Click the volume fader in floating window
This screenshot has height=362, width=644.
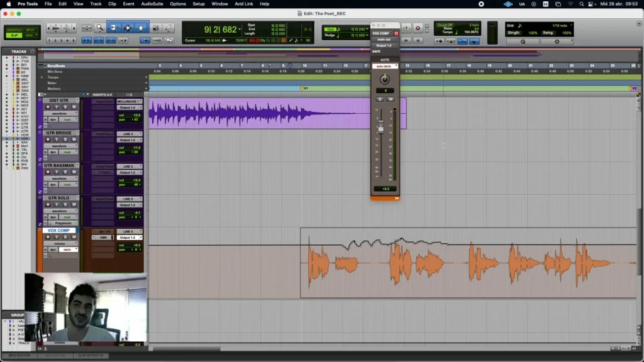380,127
